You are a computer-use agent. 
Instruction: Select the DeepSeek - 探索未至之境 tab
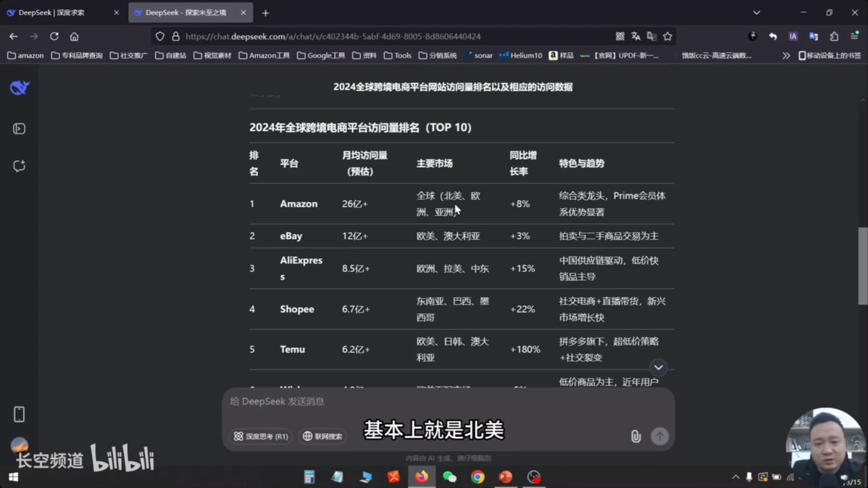pos(190,13)
